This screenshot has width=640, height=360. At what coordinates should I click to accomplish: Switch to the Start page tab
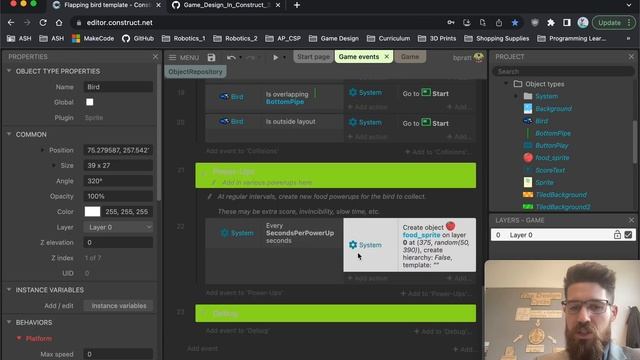click(313, 57)
